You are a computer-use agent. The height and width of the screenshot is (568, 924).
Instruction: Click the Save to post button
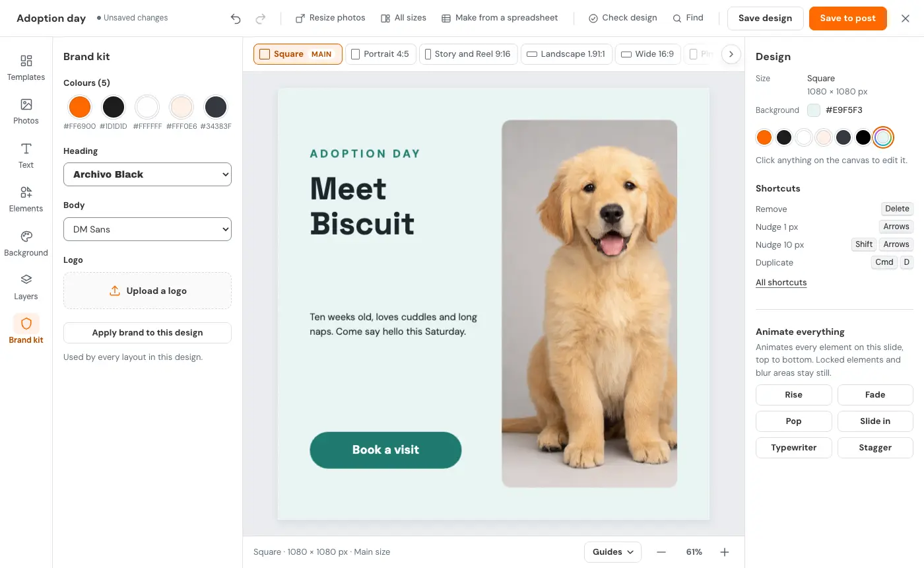click(x=847, y=18)
